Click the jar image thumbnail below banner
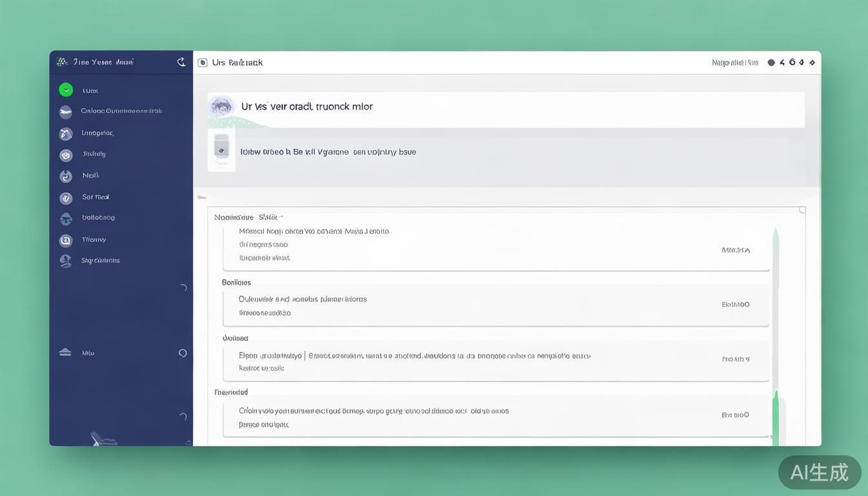Image resolution: width=868 pixels, height=496 pixels. pos(222,148)
